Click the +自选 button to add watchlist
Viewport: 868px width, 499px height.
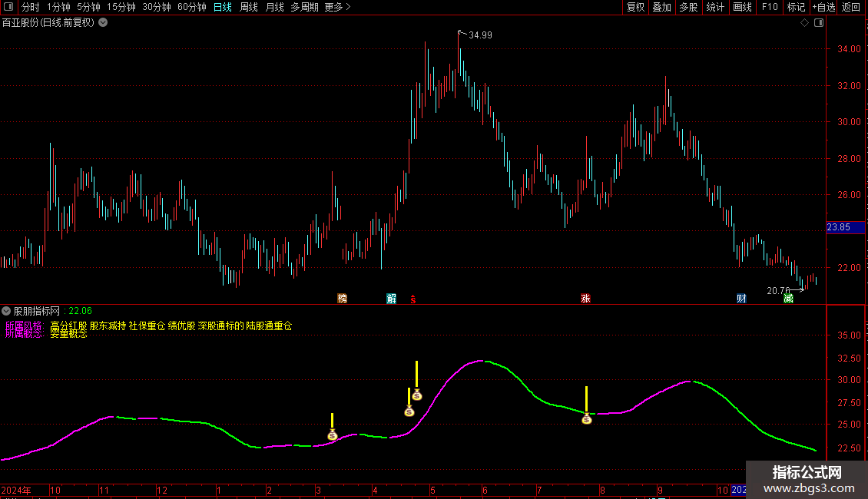point(823,7)
